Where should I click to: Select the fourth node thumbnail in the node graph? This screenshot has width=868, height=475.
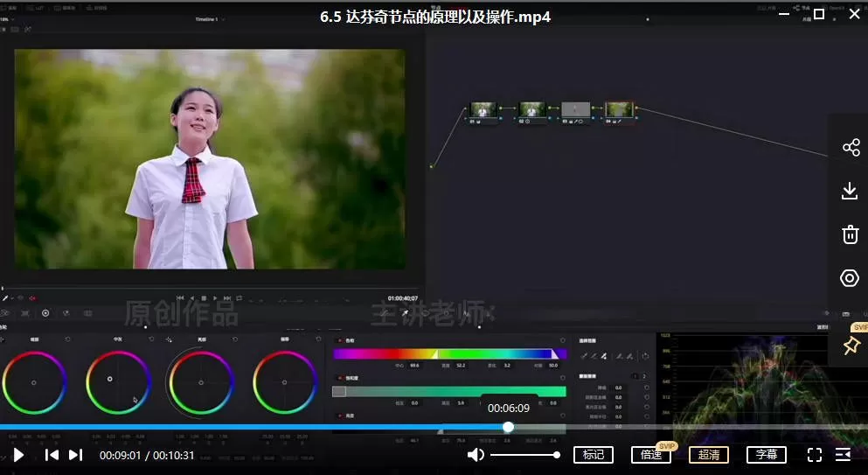click(619, 110)
